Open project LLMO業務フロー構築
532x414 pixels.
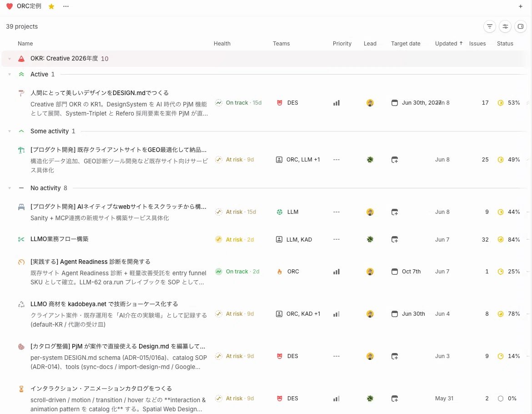tap(60, 239)
